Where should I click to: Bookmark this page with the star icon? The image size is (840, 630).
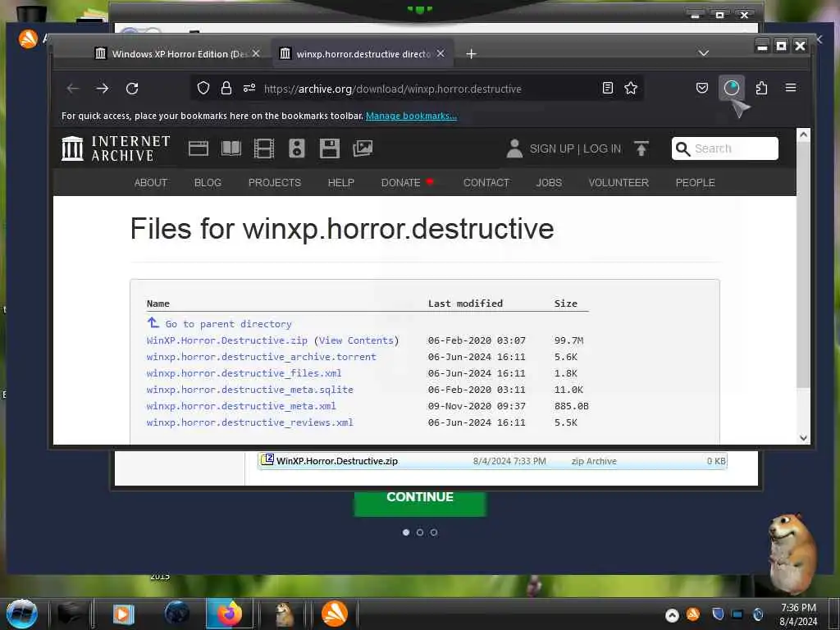(x=631, y=88)
